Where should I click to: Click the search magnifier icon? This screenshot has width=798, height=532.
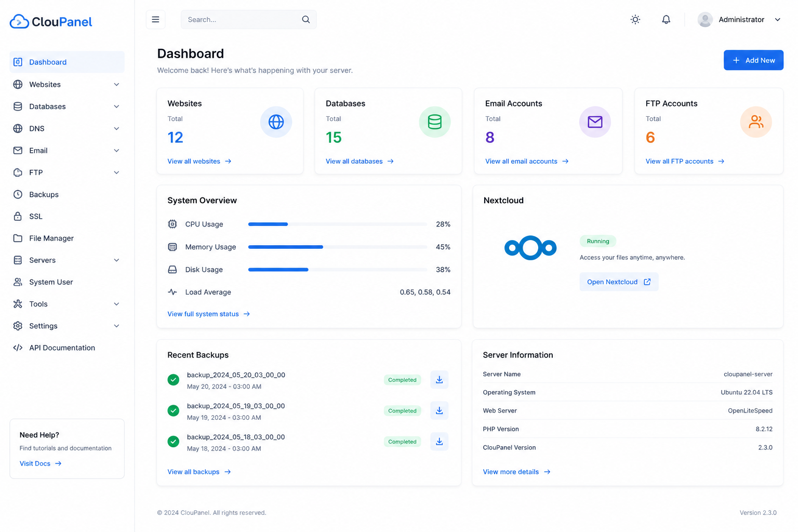click(306, 20)
